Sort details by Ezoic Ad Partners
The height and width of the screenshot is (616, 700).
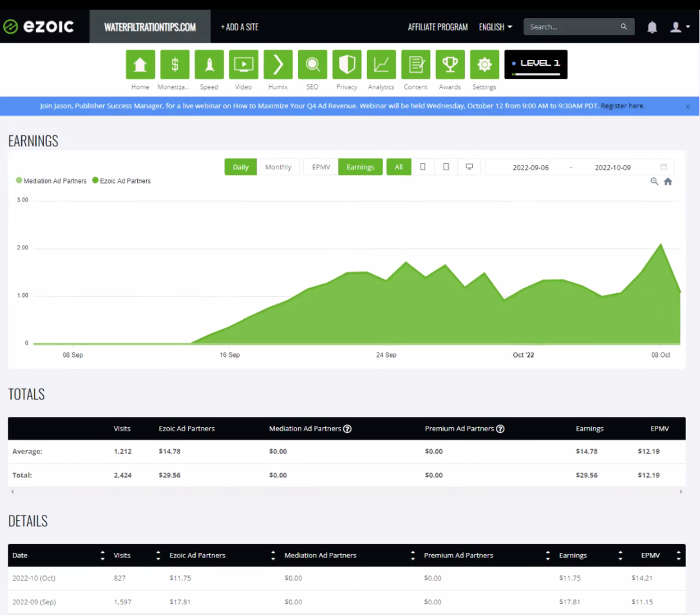pyautogui.click(x=273, y=555)
